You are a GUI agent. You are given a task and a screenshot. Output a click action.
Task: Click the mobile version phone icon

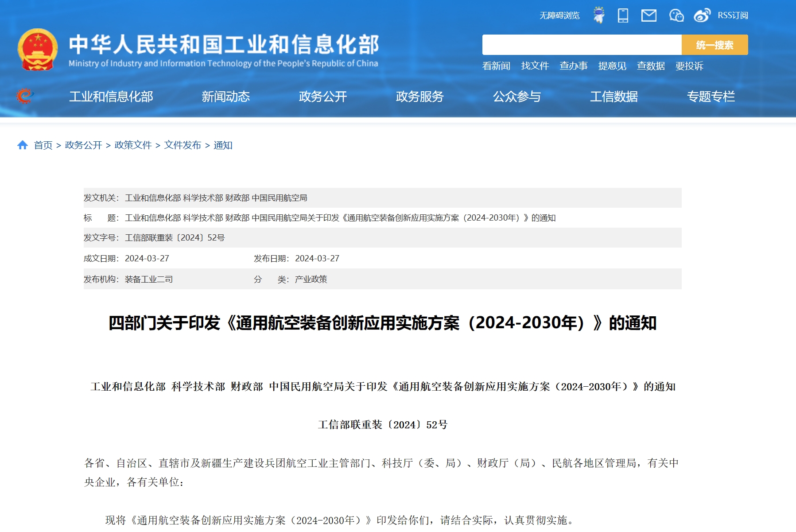click(623, 15)
